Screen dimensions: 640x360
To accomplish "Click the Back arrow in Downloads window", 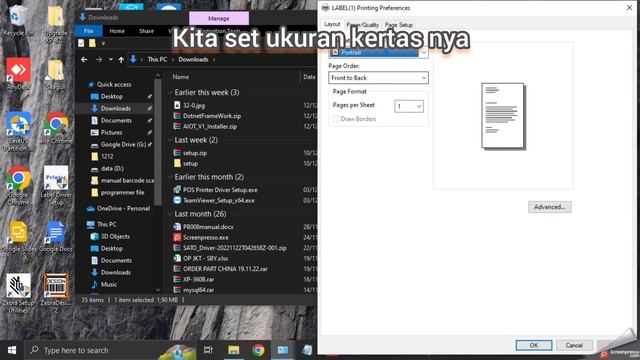I will pos(84,60).
